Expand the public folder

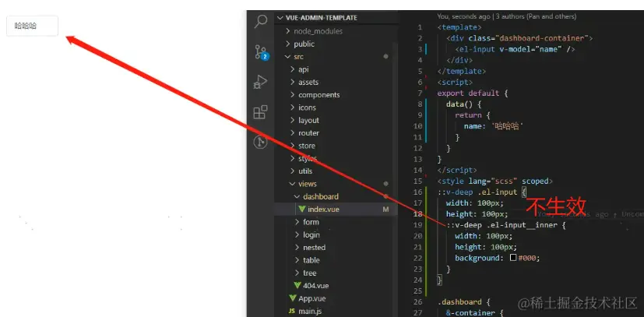click(288, 44)
